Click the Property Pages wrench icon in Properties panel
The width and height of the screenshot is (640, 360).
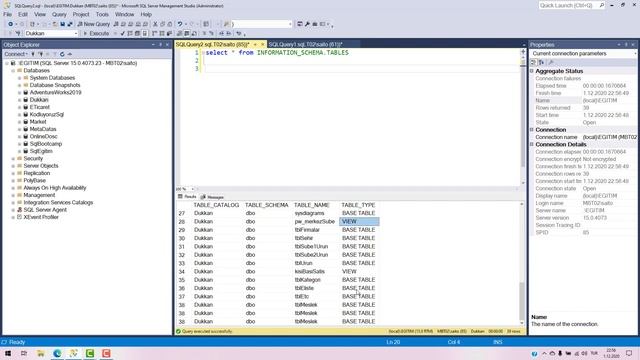coord(551,62)
